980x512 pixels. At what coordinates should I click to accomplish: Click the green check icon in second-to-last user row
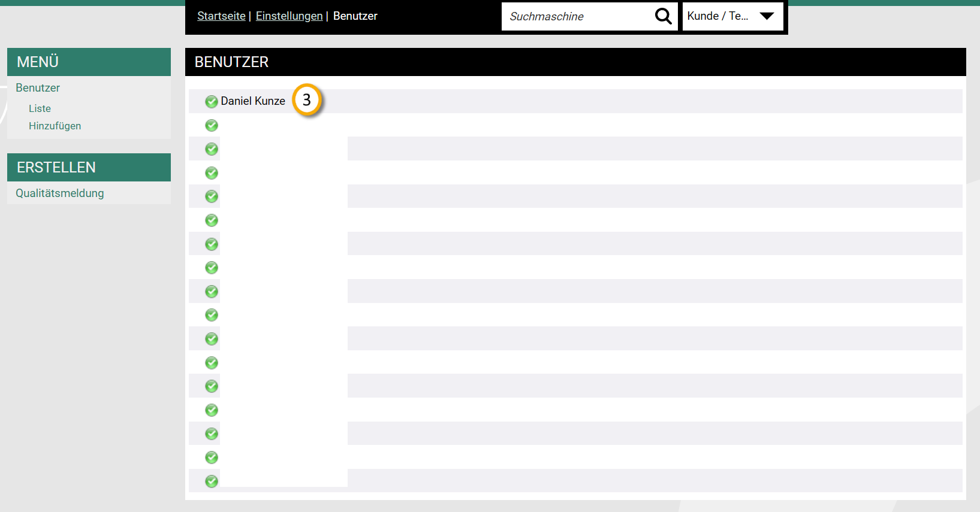[212, 458]
